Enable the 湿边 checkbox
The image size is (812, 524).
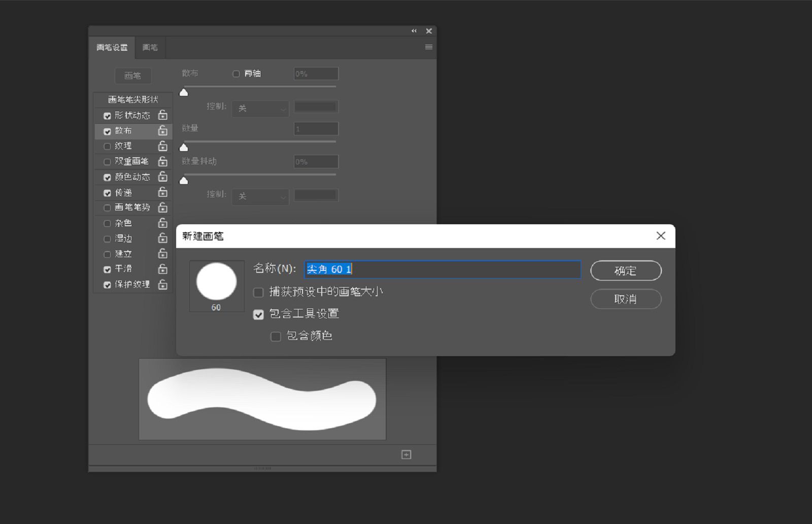point(107,239)
